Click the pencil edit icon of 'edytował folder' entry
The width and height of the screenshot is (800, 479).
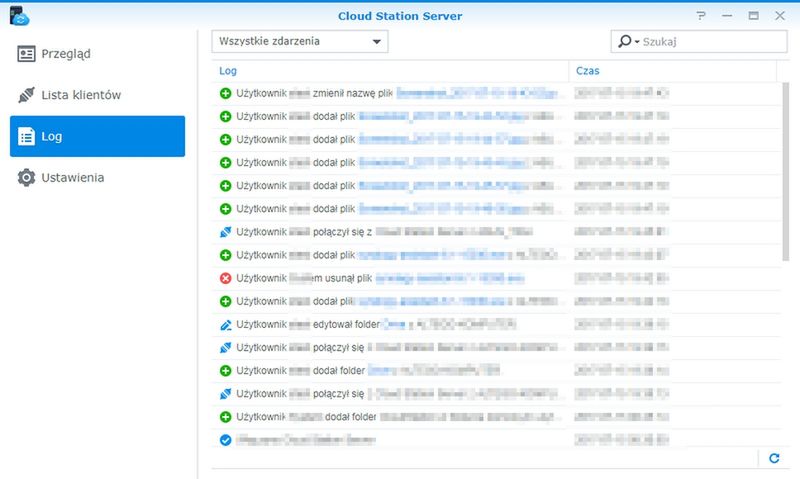pyautogui.click(x=226, y=324)
